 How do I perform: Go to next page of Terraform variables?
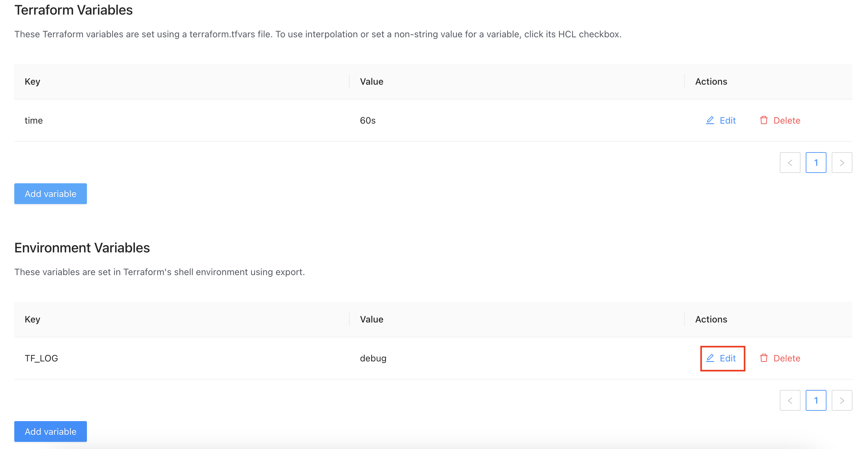841,163
